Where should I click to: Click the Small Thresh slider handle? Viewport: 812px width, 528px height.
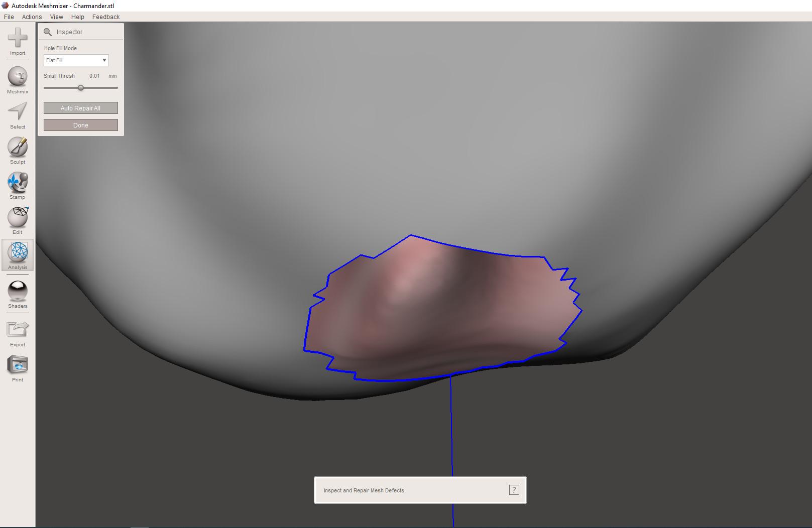pyautogui.click(x=80, y=88)
